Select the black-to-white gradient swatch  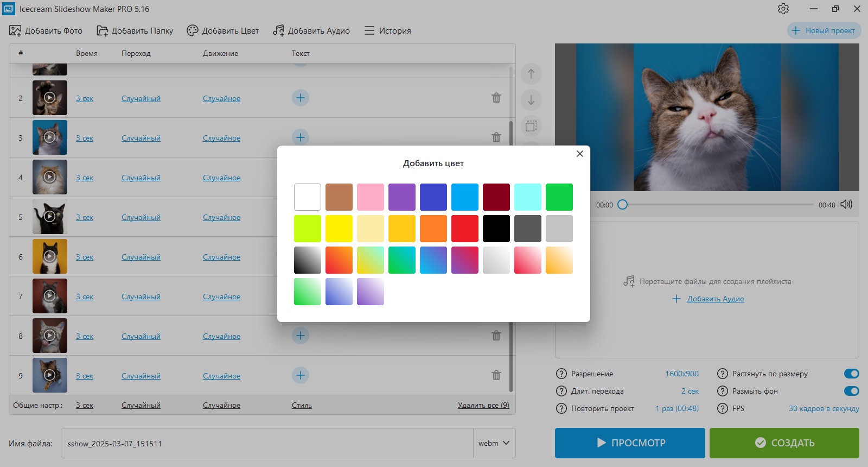[308, 260]
